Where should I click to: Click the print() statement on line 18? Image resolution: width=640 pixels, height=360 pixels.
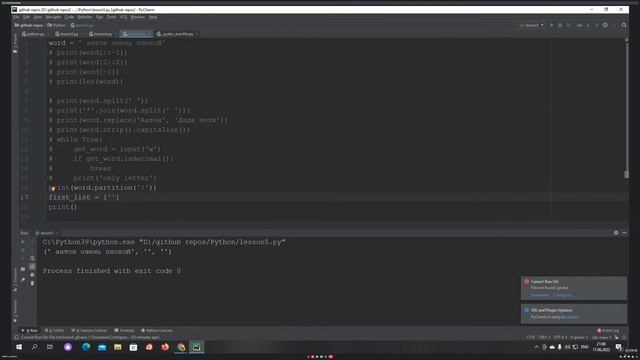tap(63, 207)
